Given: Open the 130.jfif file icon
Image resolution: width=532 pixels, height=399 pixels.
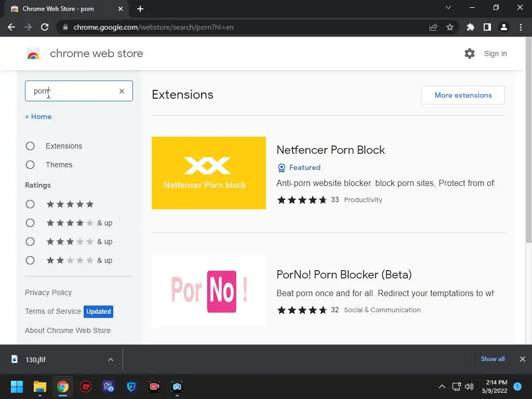Looking at the screenshot, I should pyautogui.click(x=14, y=359).
